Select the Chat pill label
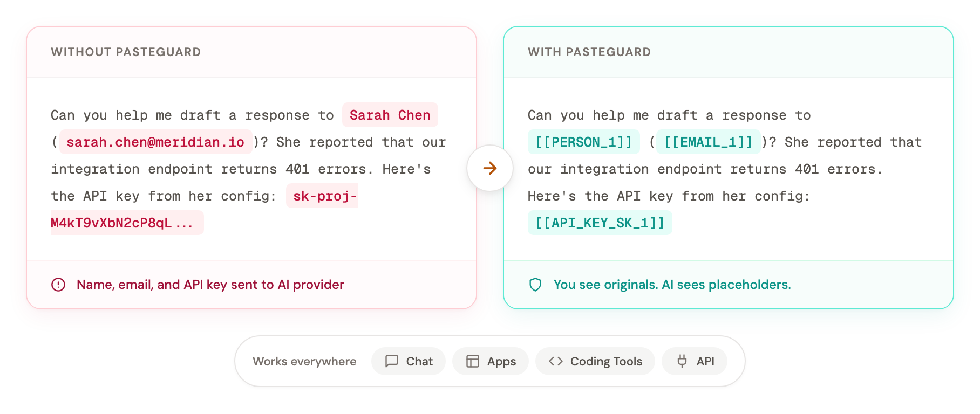The image size is (980, 414). pos(419,361)
